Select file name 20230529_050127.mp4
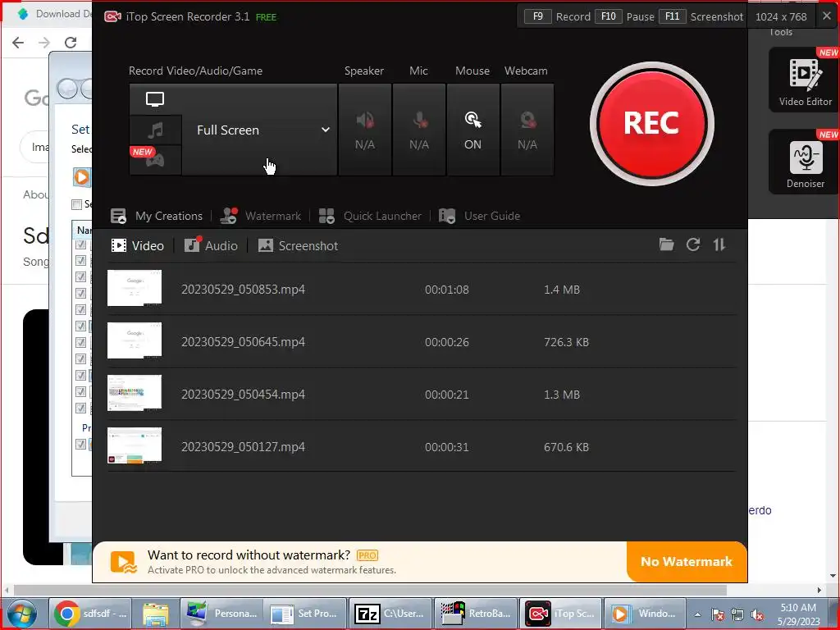840x630 pixels. coord(243,447)
